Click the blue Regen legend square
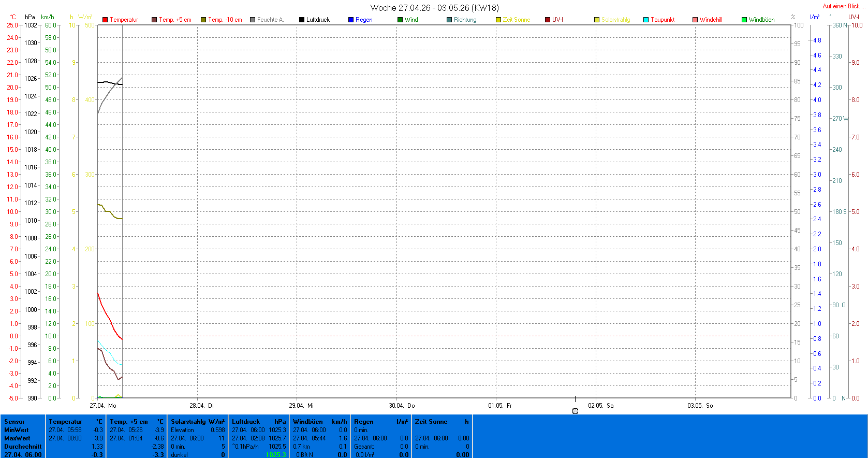868x458 pixels. click(x=351, y=20)
